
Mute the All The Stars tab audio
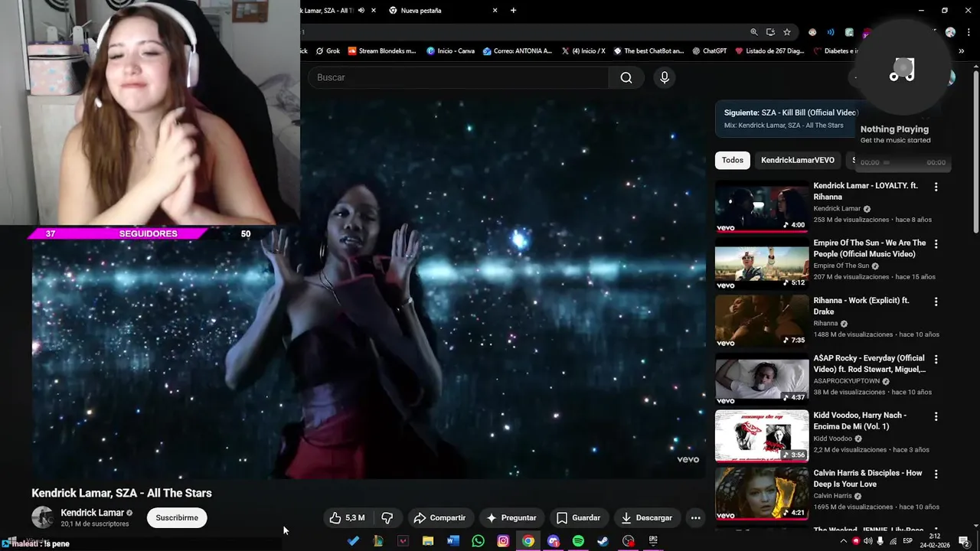coord(360,11)
